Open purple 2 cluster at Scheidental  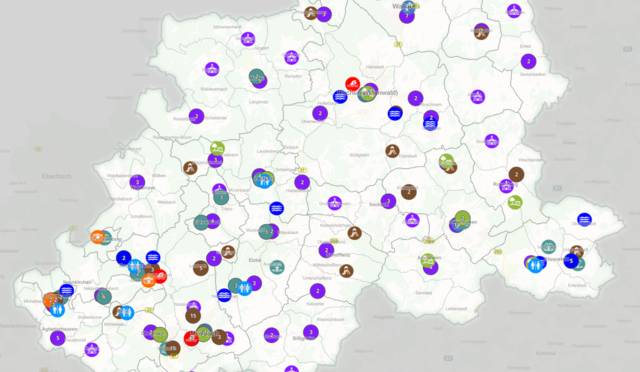196,116
